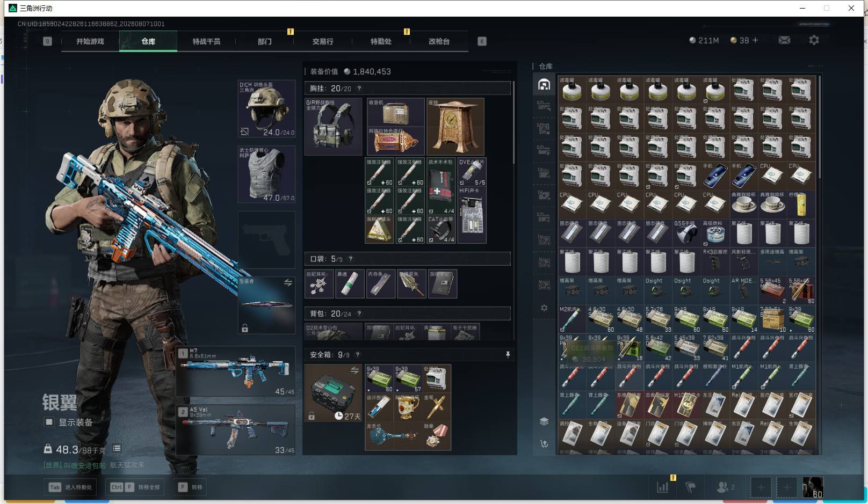The image size is (868, 504).
Task: Click the equipment panel scrollbar
Action: tap(514, 122)
